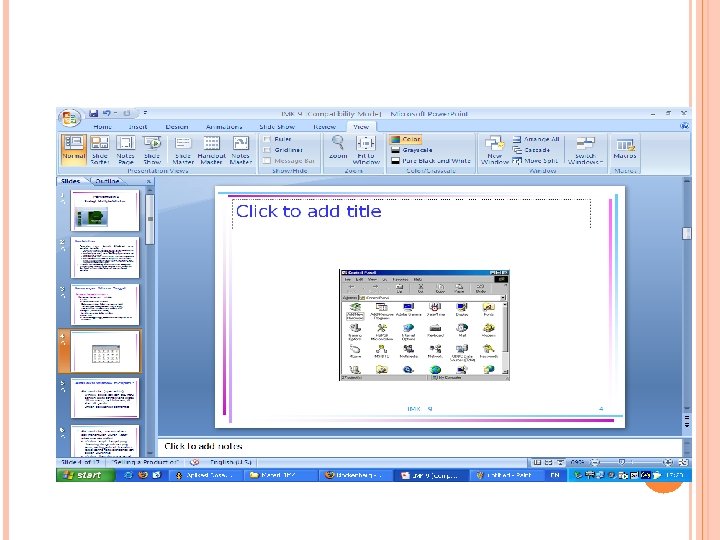Start Slide Show from Presentation Views group
The image size is (720, 540).
coord(152,150)
